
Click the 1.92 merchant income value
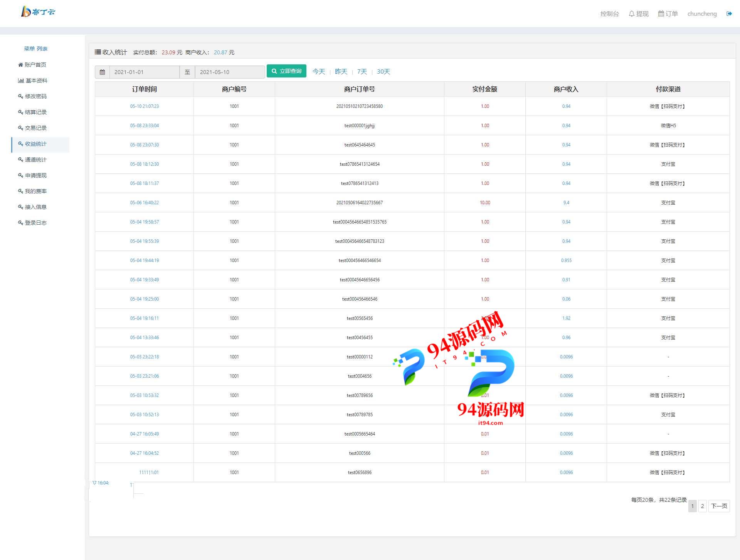click(x=566, y=318)
